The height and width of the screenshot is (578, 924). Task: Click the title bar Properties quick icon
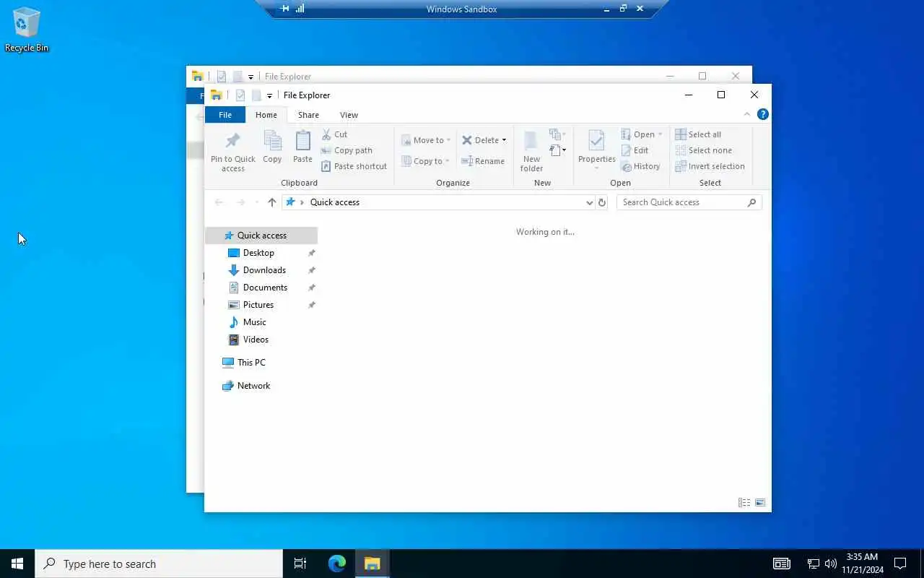(x=240, y=95)
